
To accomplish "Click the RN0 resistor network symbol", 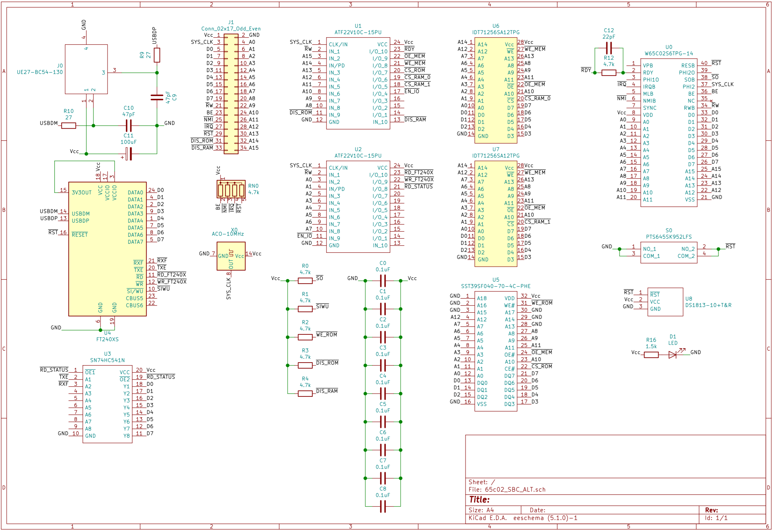I will [x=231, y=190].
